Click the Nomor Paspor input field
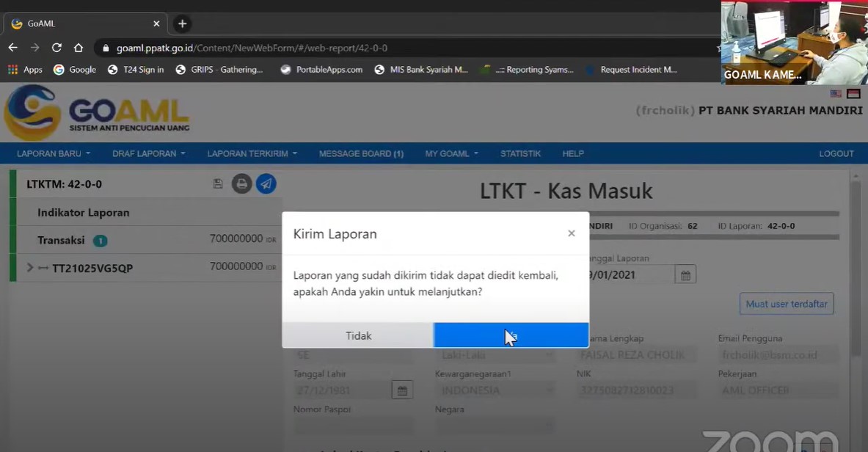The width and height of the screenshot is (868, 452). tap(354, 424)
